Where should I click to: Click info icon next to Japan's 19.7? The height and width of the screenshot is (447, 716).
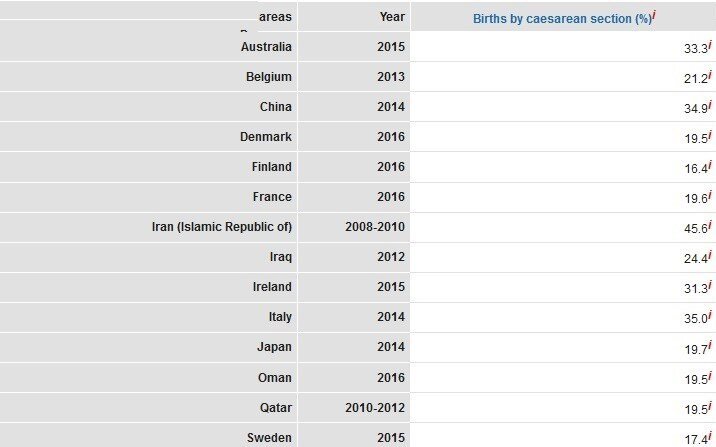710,344
